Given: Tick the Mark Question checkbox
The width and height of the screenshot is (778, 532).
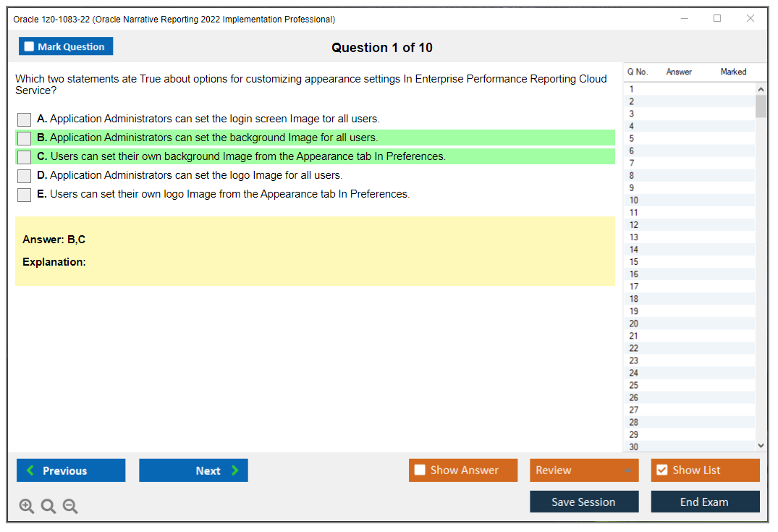Looking at the screenshot, I should (29, 47).
